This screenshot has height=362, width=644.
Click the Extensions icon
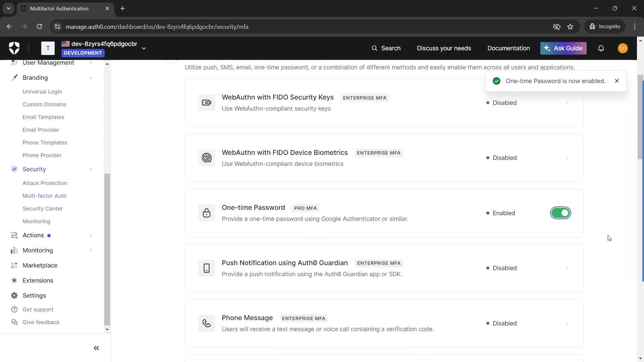[x=14, y=281]
